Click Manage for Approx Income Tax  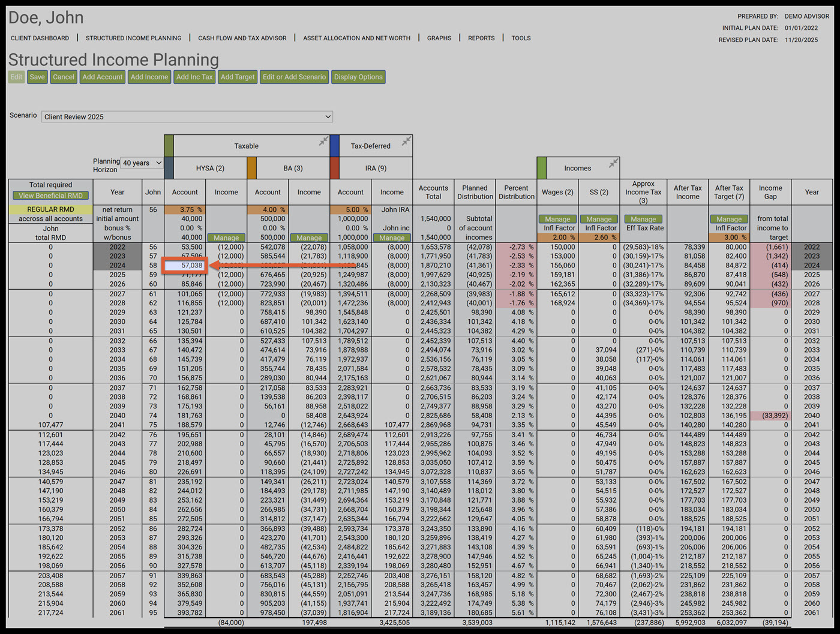coord(643,220)
